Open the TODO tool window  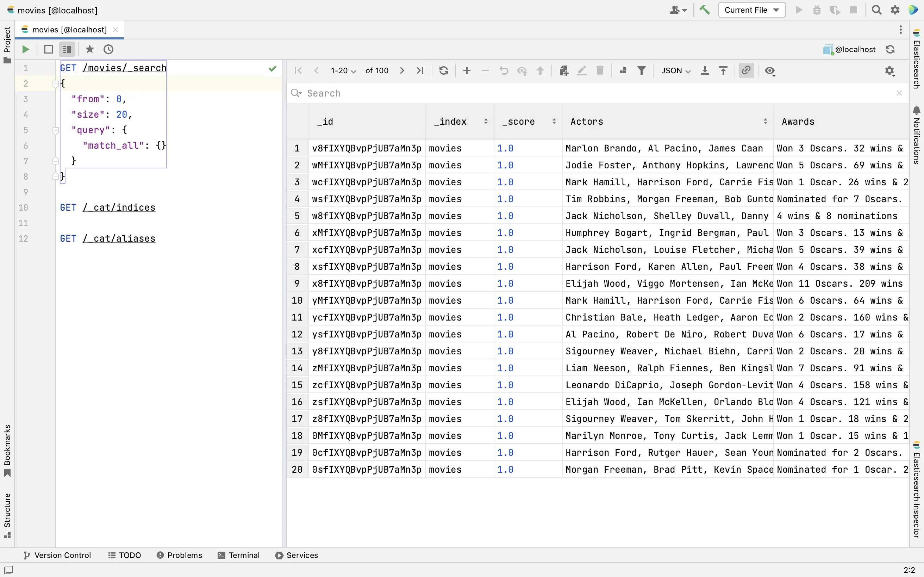point(125,555)
